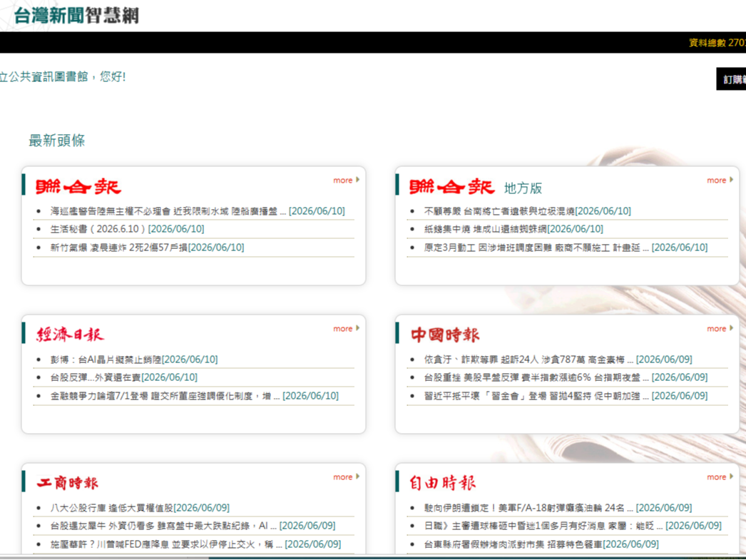746x560 pixels.
Task: Show more 聯合報 地方版 headlines
Action: click(720, 180)
